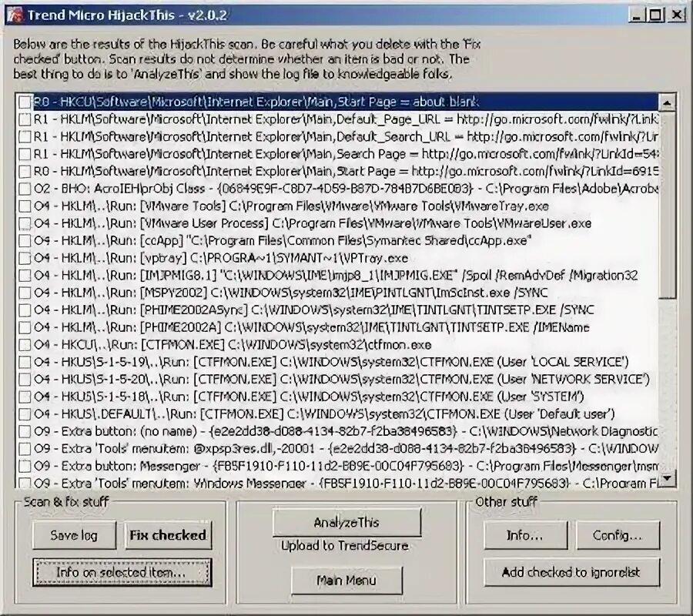The image size is (693, 616).
Task: Click the HijackThis title bar app icon
Action: pyautogui.click(x=14, y=15)
